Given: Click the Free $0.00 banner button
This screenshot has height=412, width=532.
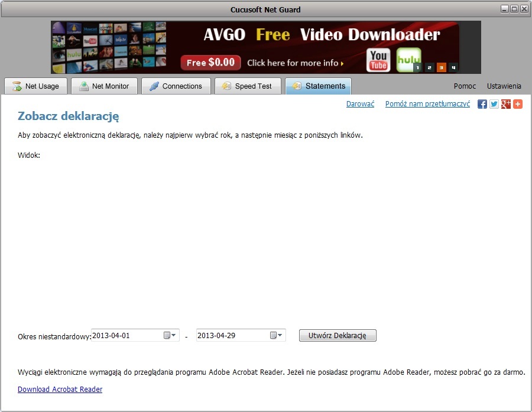Looking at the screenshot, I should [x=210, y=63].
